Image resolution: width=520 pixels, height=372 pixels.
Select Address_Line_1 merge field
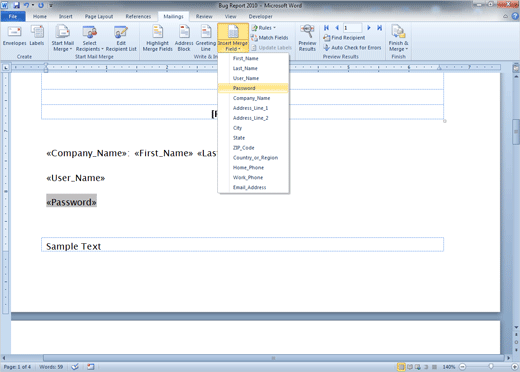click(253, 108)
